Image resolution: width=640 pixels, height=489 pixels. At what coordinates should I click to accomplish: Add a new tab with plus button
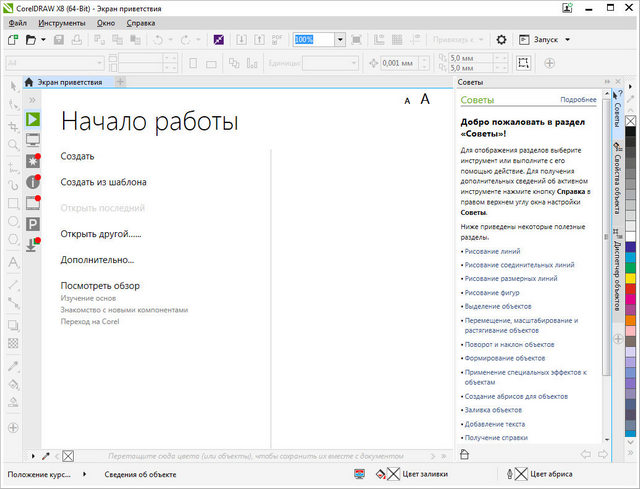[120, 81]
